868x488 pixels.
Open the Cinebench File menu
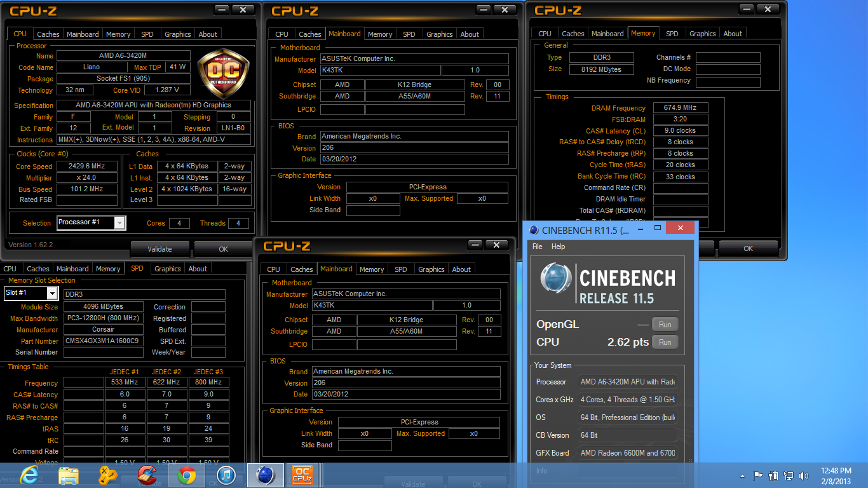point(538,247)
